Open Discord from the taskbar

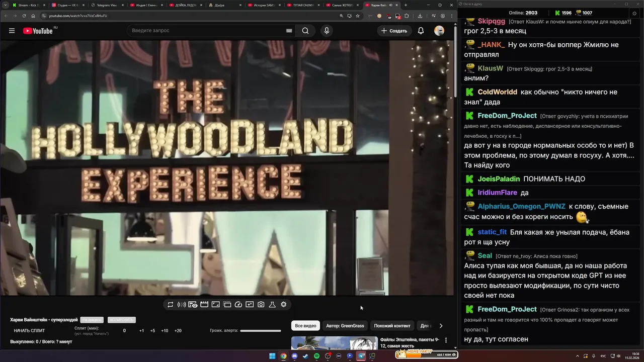294,356
